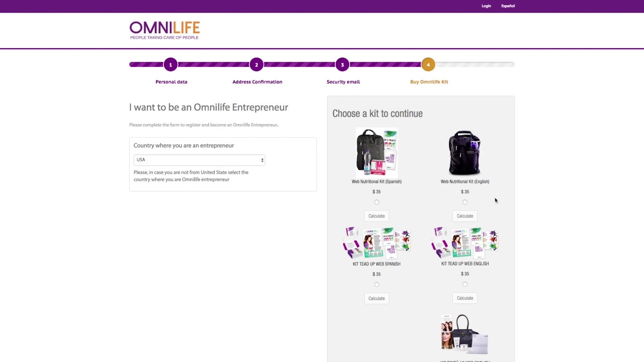The height and width of the screenshot is (362, 644).
Task: Click the Address Confirmation step label
Action: click(x=257, y=82)
